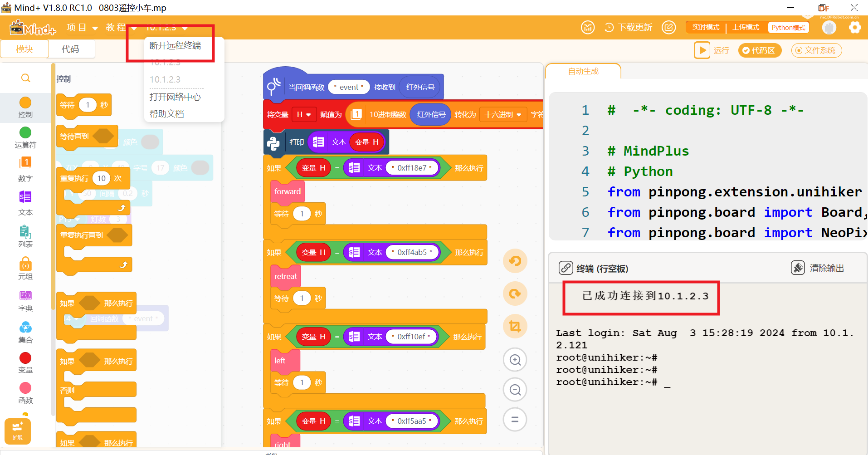The image size is (868, 455).
Task: Switch to the 代码 tab
Action: (x=70, y=49)
